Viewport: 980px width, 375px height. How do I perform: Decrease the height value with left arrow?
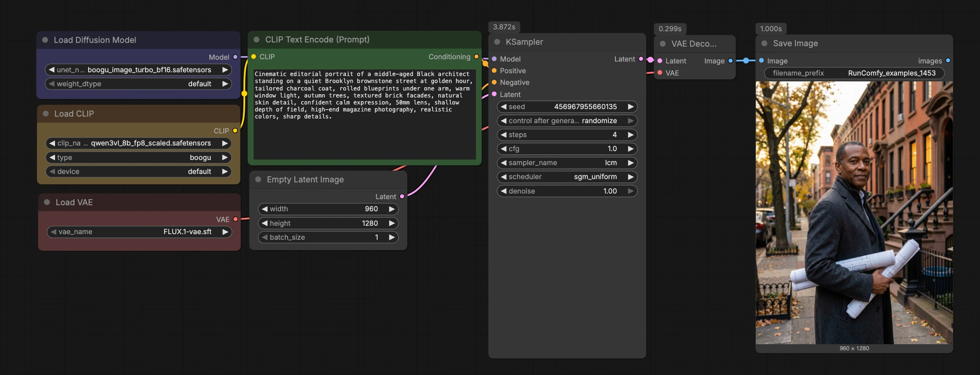click(x=264, y=223)
